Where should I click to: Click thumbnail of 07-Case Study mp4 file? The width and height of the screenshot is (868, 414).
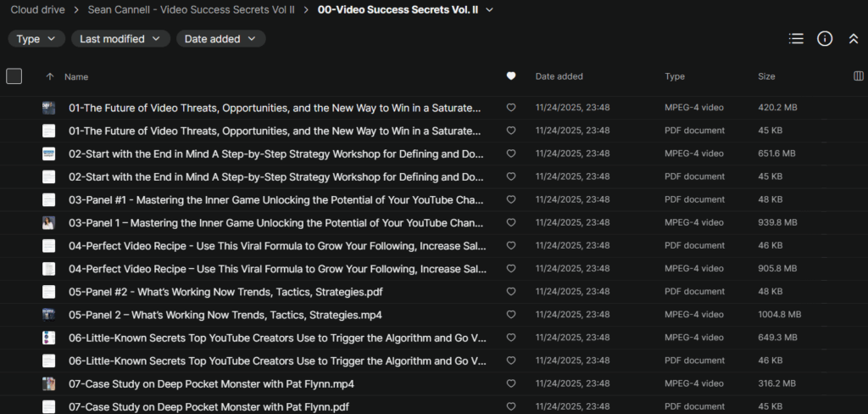click(x=48, y=384)
